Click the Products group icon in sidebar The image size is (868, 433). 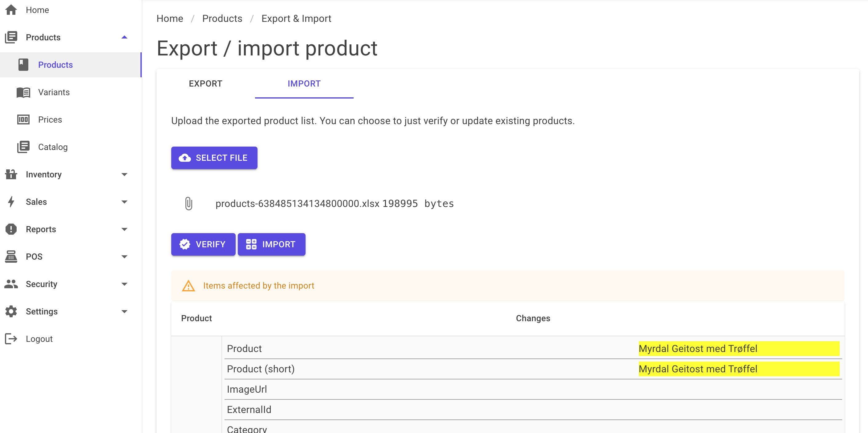(11, 37)
